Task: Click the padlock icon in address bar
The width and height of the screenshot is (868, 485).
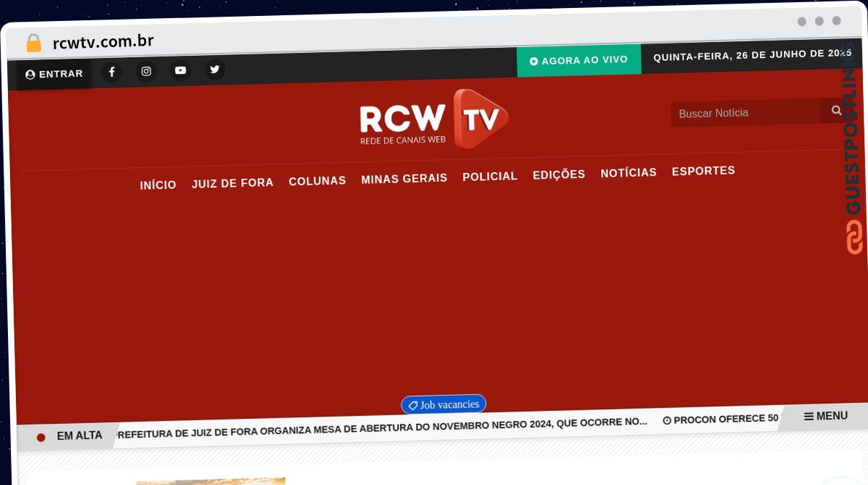Action: click(34, 43)
